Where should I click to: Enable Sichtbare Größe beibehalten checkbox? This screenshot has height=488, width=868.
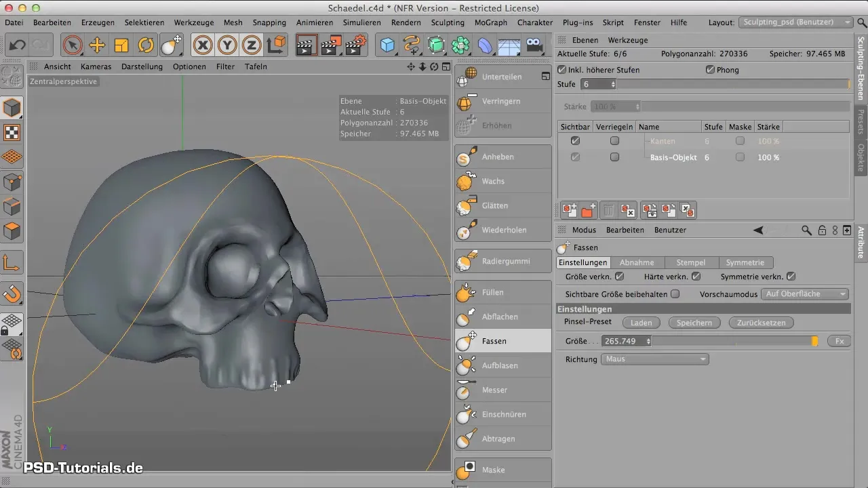(675, 294)
